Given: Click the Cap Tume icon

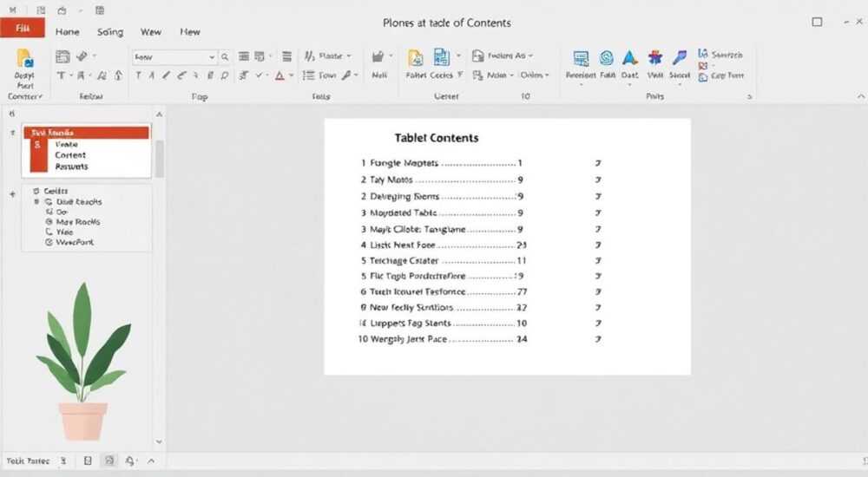Looking at the screenshot, I should [703, 76].
